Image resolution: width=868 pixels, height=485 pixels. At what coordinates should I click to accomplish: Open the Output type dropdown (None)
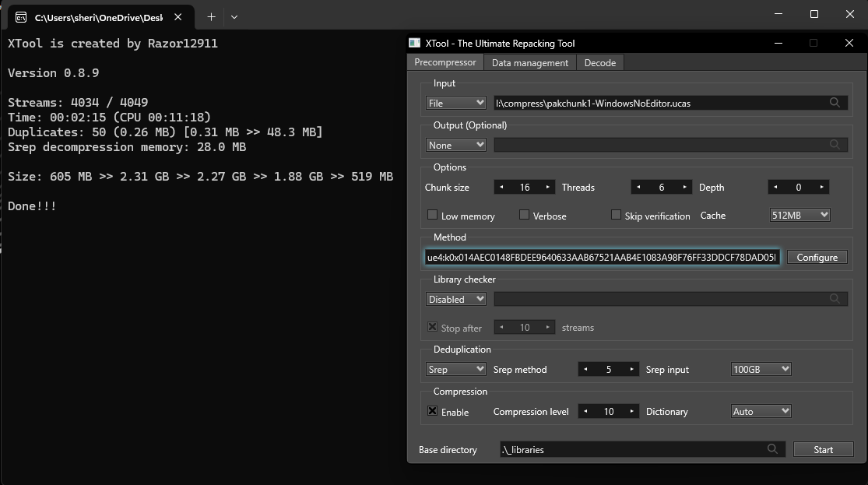coord(456,145)
